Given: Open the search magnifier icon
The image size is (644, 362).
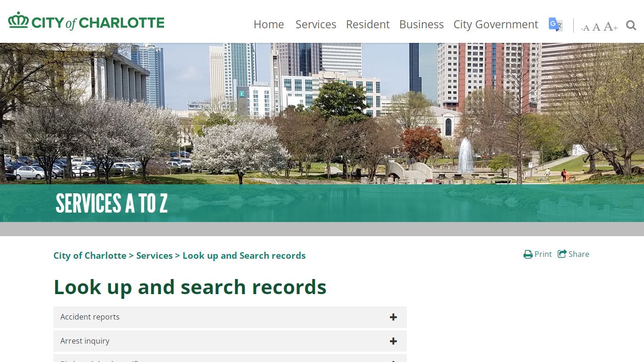Looking at the screenshot, I should click(x=631, y=25).
